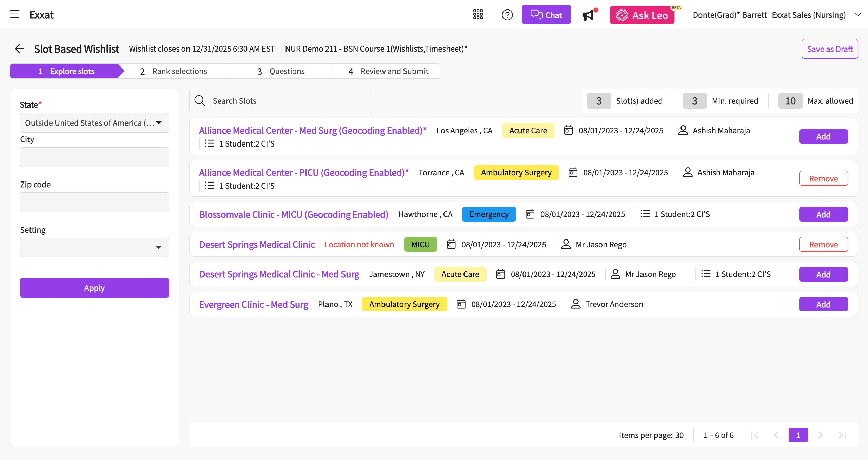Viewport: 868px width, 460px height.
Task: Type a zip code in the Zip code field
Action: click(x=94, y=202)
